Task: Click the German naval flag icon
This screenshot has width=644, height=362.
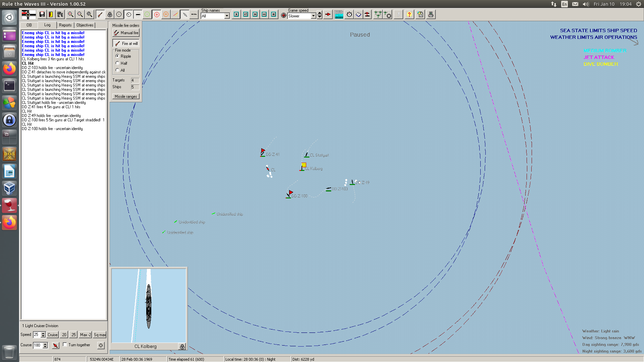Action: pyautogui.click(x=29, y=14)
